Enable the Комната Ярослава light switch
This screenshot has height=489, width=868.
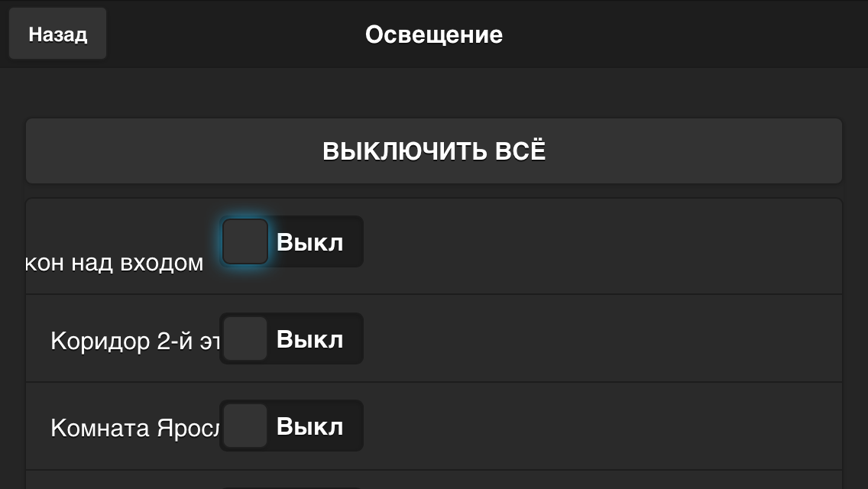[245, 426]
